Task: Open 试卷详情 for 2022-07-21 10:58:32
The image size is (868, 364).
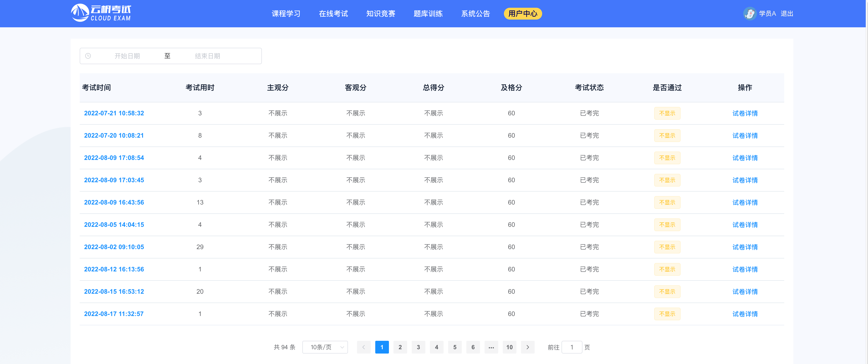Action: pos(745,114)
